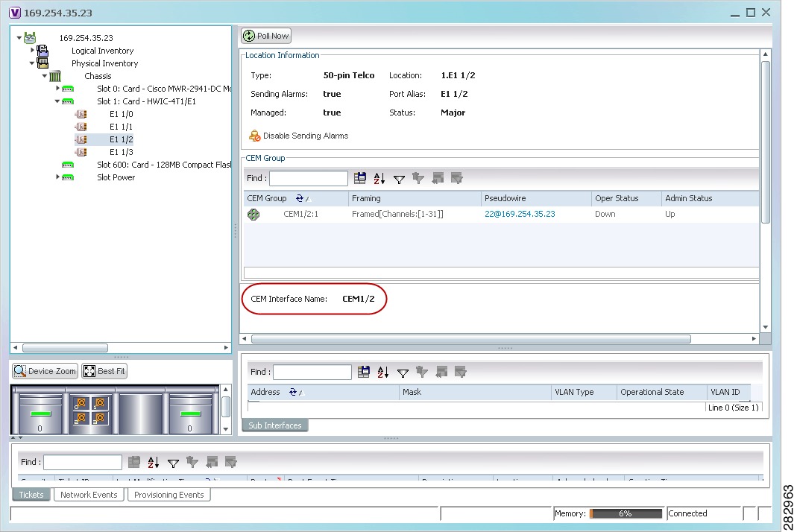Click the device chassis image thumbnail
Image resolution: width=797 pixels, height=532 pixels.
(x=116, y=410)
